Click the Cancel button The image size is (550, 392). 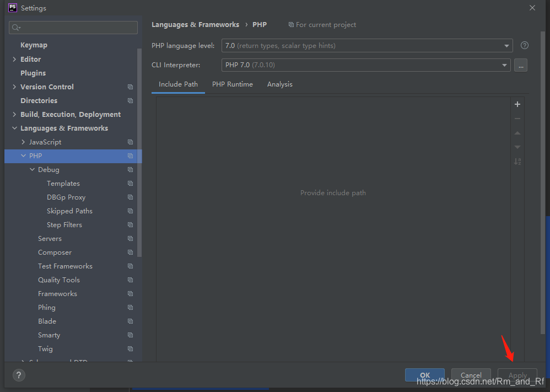click(471, 375)
